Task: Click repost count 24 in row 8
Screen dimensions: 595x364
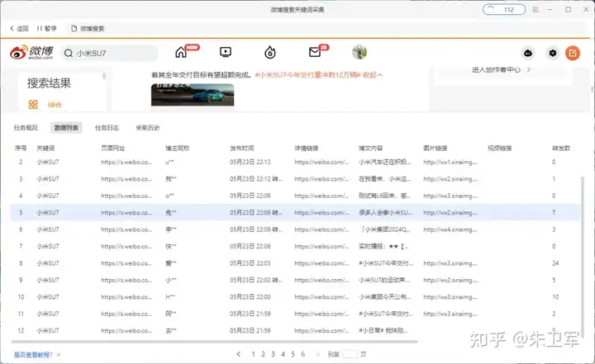Action: pyautogui.click(x=555, y=263)
